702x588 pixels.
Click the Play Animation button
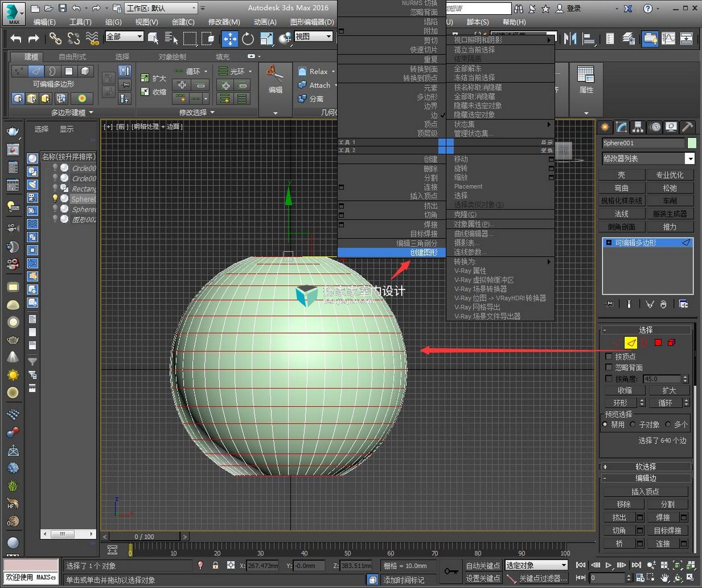609,566
